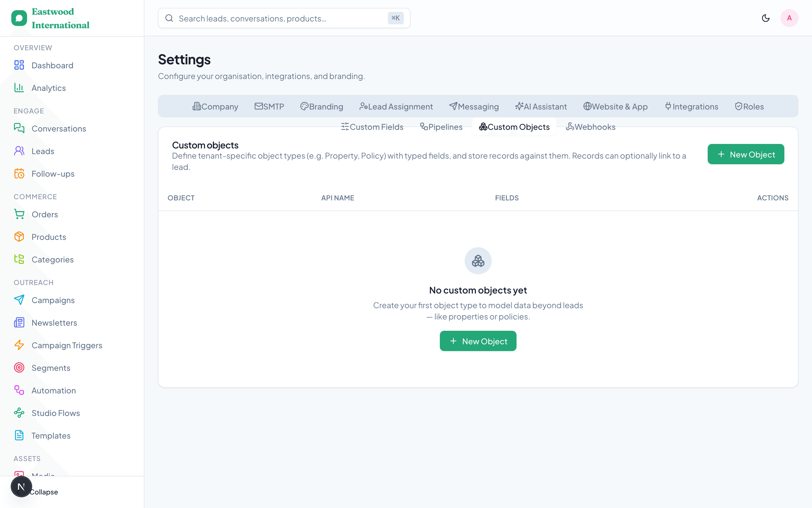This screenshot has width=812, height=508.
Task: Open Products box icon
Action: point(19,237)
